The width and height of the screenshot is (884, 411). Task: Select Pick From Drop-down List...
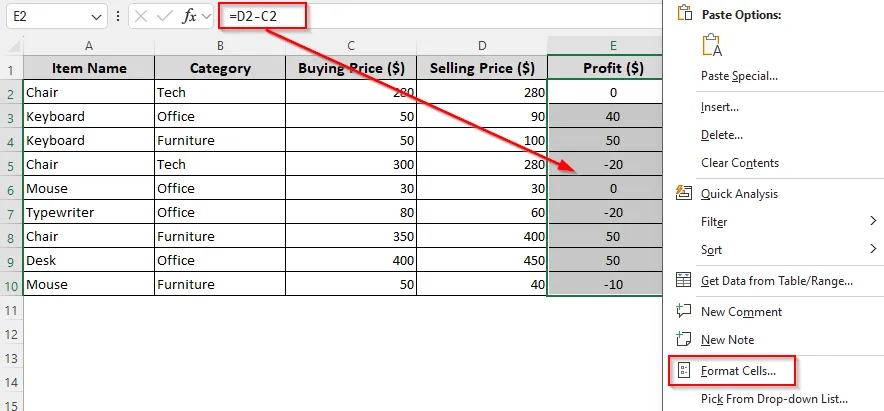pyautogui.click(x=774, y=399)
